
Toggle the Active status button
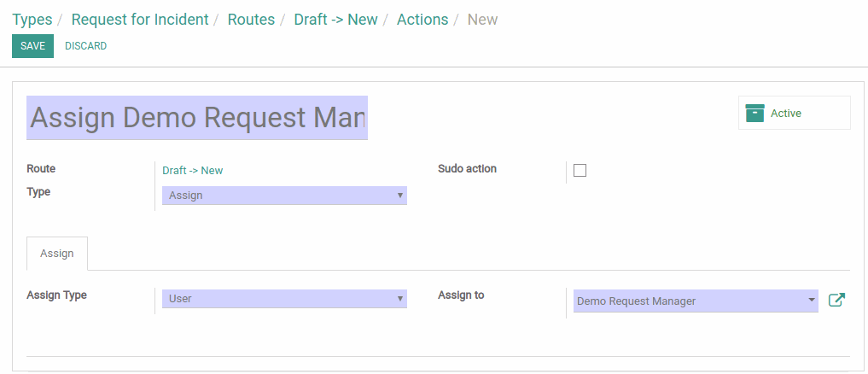click(x=795, y=113)
